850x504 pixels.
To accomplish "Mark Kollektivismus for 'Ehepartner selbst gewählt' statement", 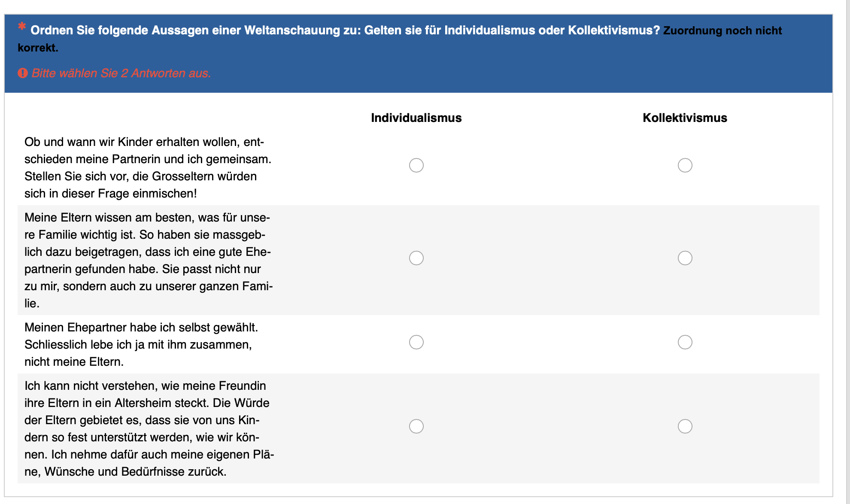I will click(685, 342).
